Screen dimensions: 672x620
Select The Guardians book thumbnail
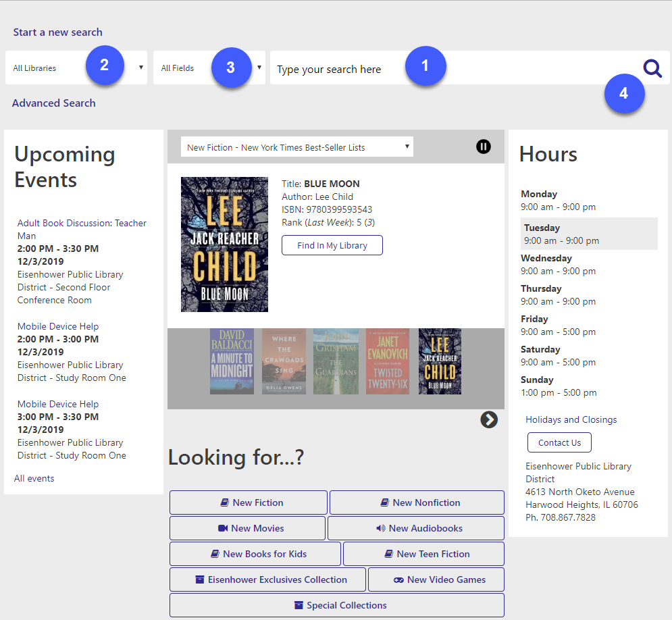(336, 361)
